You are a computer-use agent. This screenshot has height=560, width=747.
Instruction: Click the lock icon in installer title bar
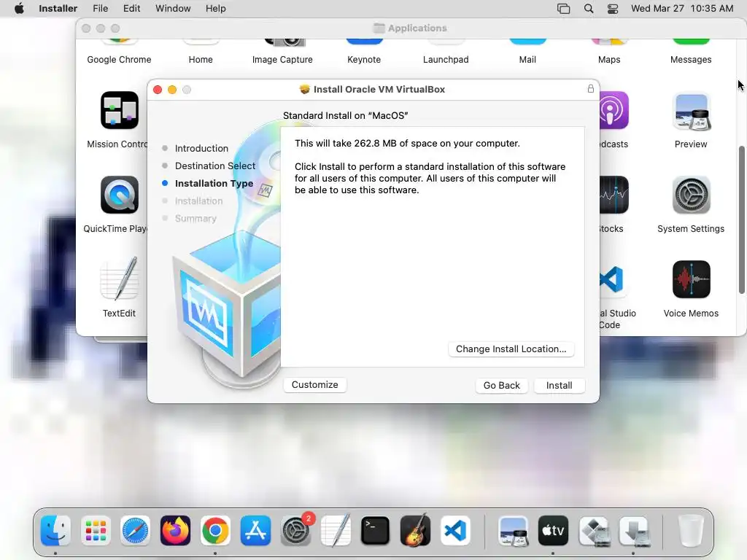point(590,89)
